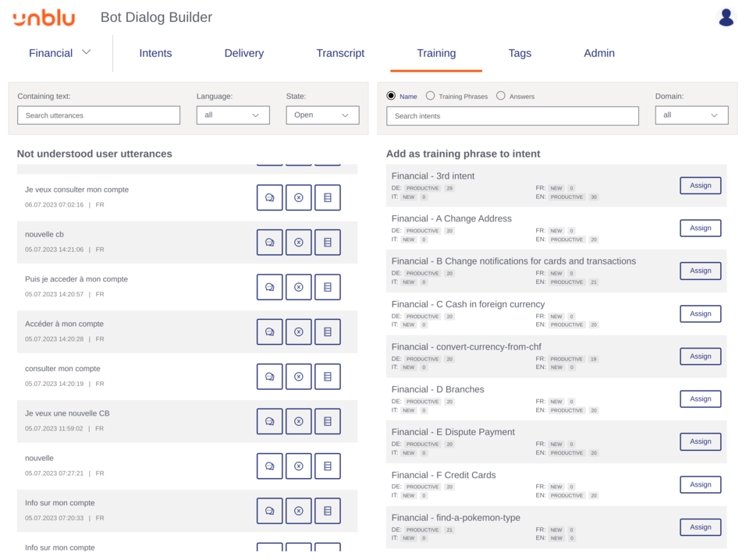The height and width of the screenshot is (560, 746).
Task: Select the Training Phrases radio button
Action: tap(430, 96)
